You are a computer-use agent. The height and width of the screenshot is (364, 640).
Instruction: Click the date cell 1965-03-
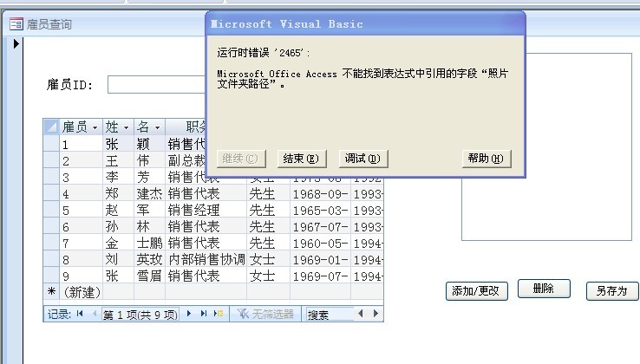click(x=320, y=210)
